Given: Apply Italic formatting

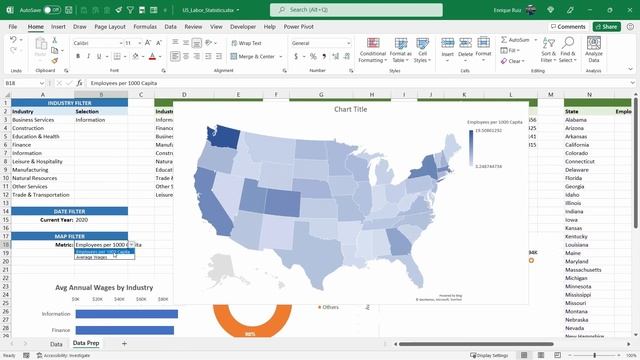Looking at the screenshot, I should click(88, 56).
